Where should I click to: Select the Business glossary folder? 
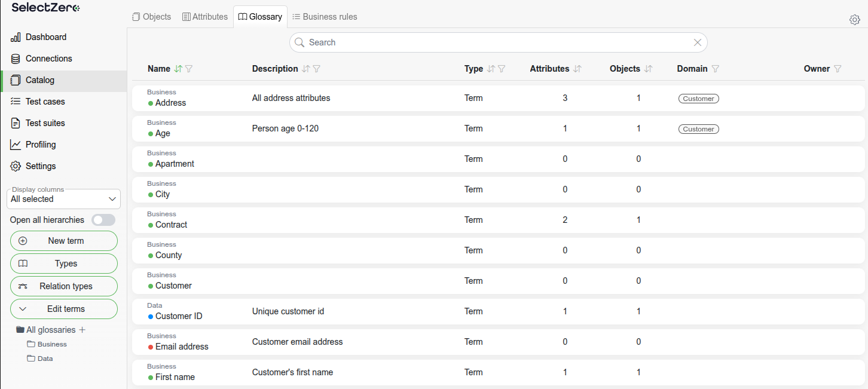(x=51, y=344)
